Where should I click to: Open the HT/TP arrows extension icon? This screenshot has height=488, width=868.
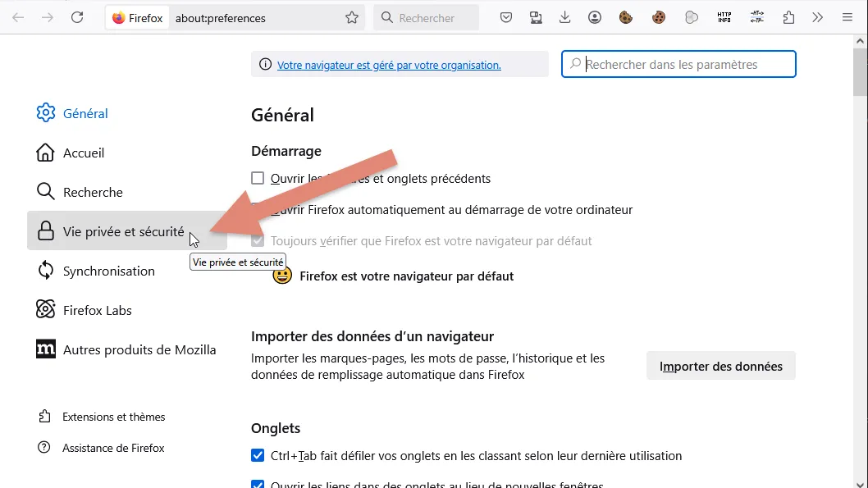[x=756, y=18]
